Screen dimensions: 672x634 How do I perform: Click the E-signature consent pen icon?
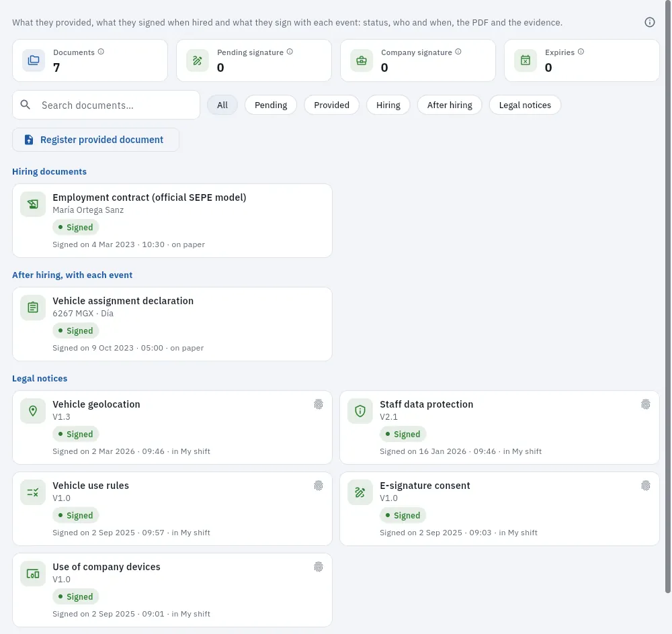360,492
